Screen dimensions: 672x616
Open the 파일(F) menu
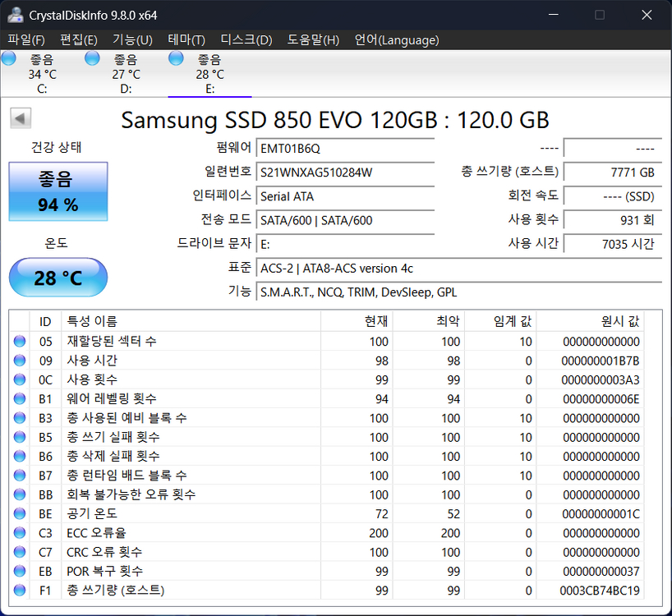26,40
